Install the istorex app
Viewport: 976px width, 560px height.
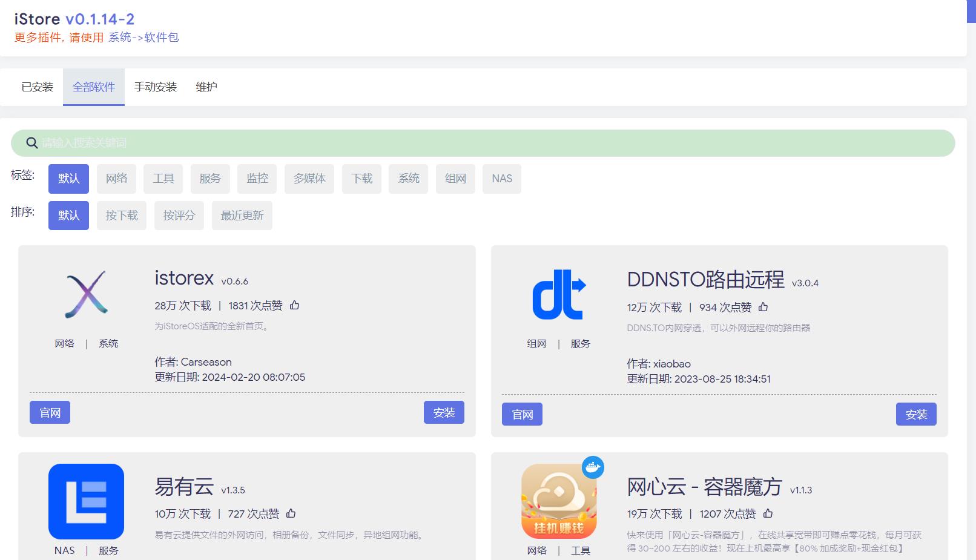point(444,412)
